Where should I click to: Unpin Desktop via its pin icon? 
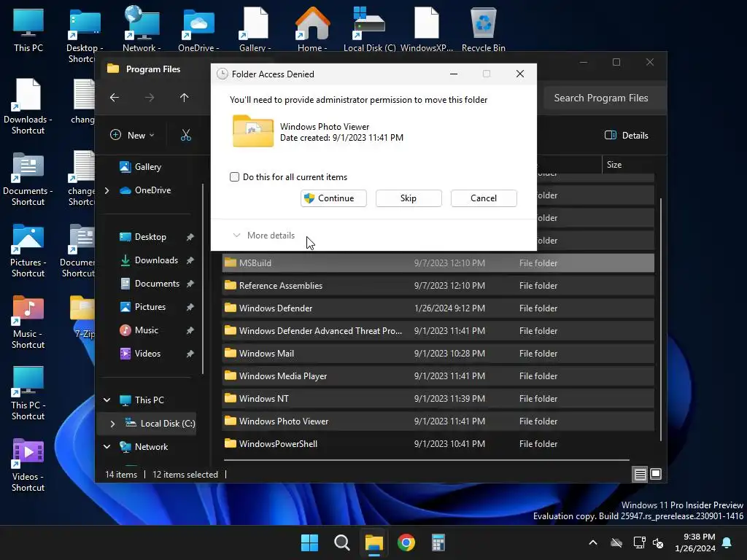point(190,237)
